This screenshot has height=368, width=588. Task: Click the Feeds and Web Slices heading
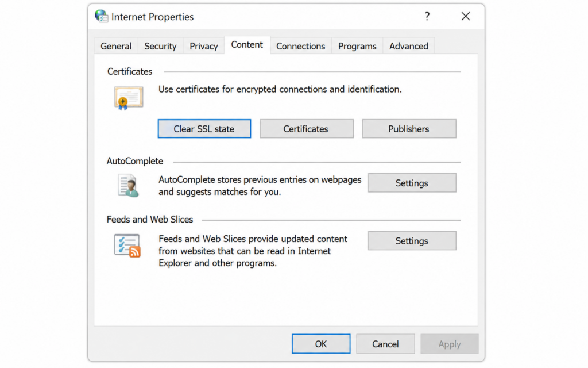pyautogui.click(x=150, y=219)
